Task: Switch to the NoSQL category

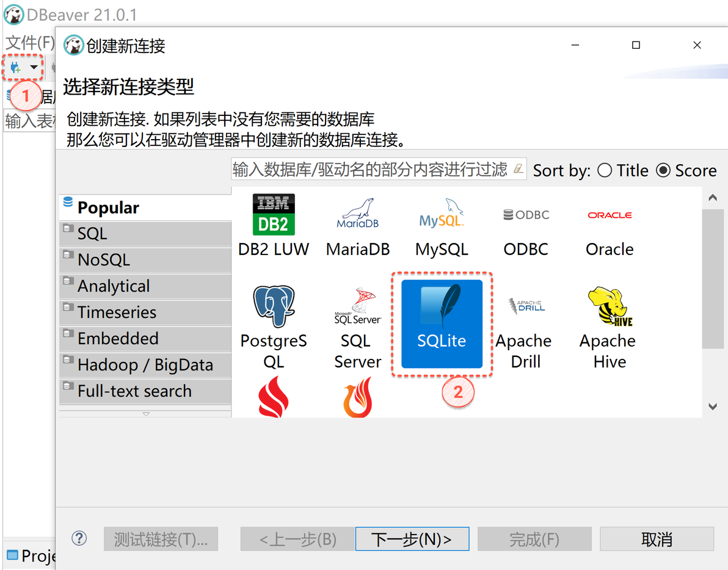Action: (145, 260)
